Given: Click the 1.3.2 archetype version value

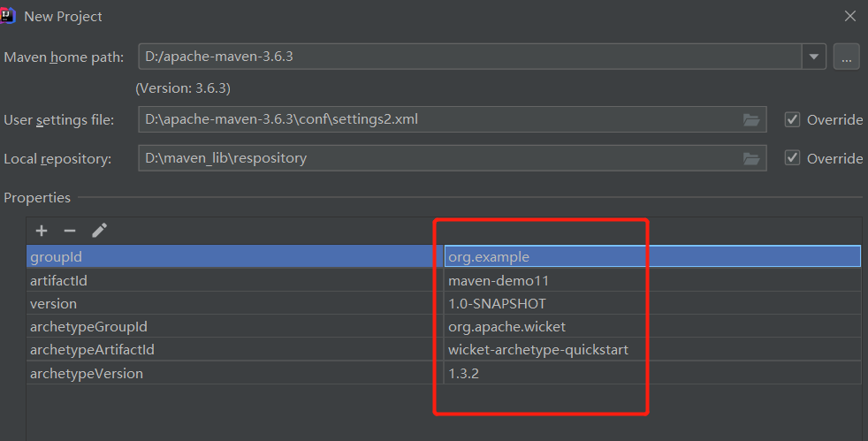Looking at the screenshot, I should [x=463, y=374].
